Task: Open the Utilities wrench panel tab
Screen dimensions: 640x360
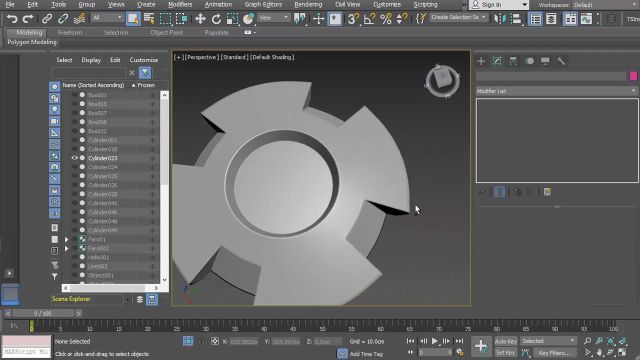Action: pyautogui.click(x=561, y=61)
